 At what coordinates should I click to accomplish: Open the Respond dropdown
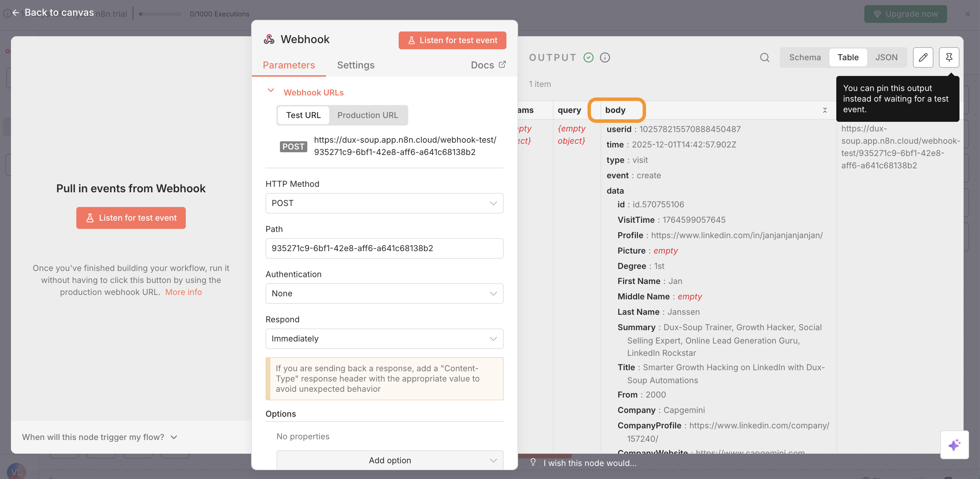(384, 339)
